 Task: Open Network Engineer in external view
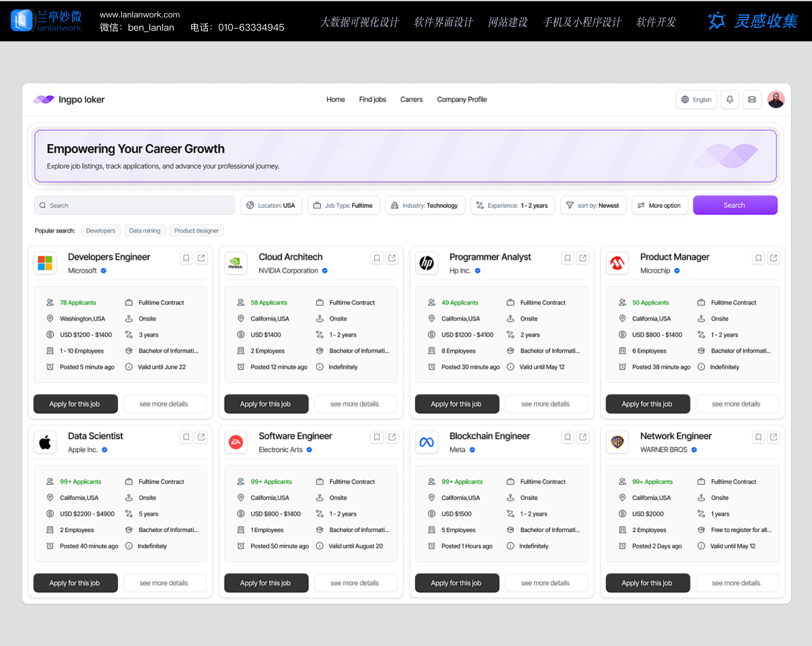tap(774, 437)
